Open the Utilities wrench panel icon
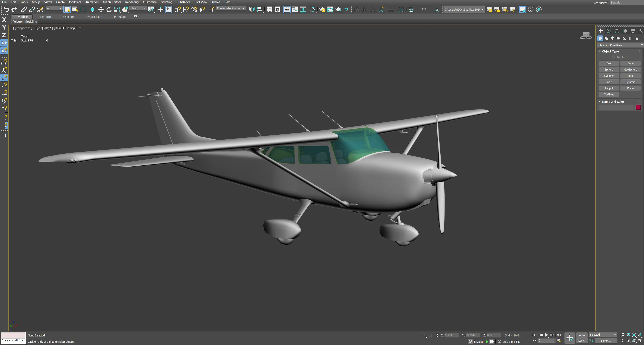 pos(641,31)
